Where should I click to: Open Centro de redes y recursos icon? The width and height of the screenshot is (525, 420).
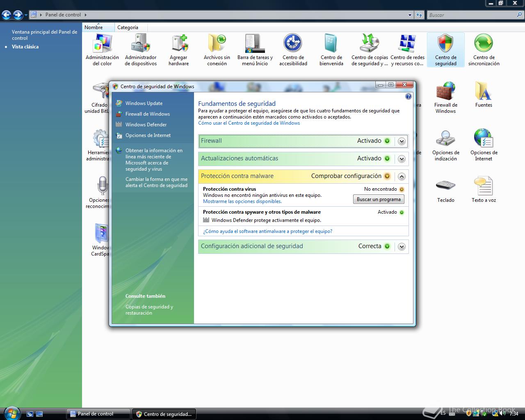[407, 50]
